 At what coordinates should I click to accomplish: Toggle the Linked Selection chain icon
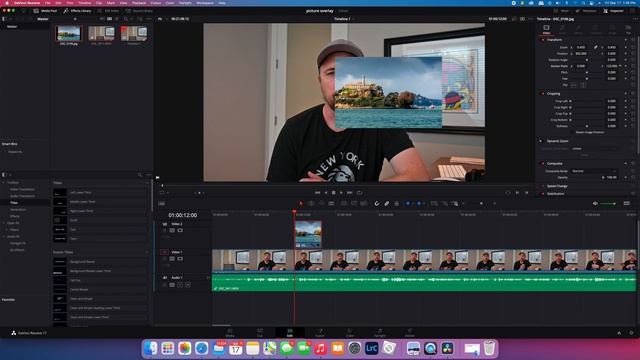pos(387,203)
